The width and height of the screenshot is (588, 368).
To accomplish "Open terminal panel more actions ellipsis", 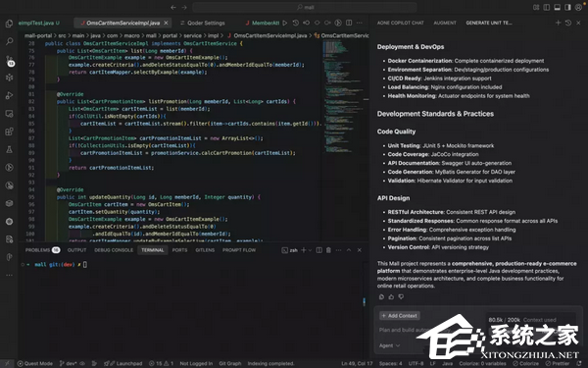I will [338, 250].
